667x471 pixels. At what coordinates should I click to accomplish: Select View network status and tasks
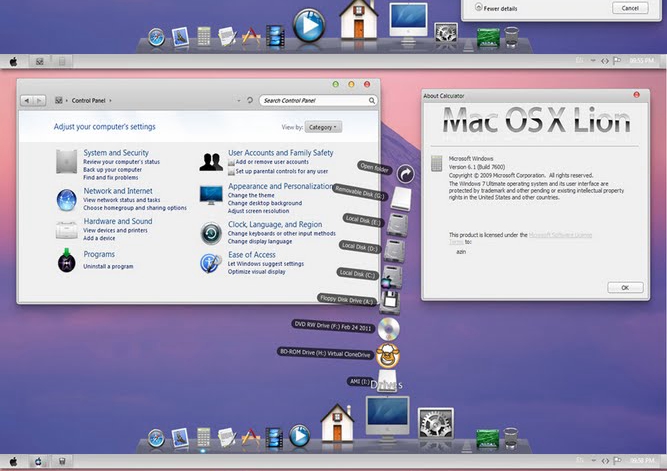coord(122,200)
